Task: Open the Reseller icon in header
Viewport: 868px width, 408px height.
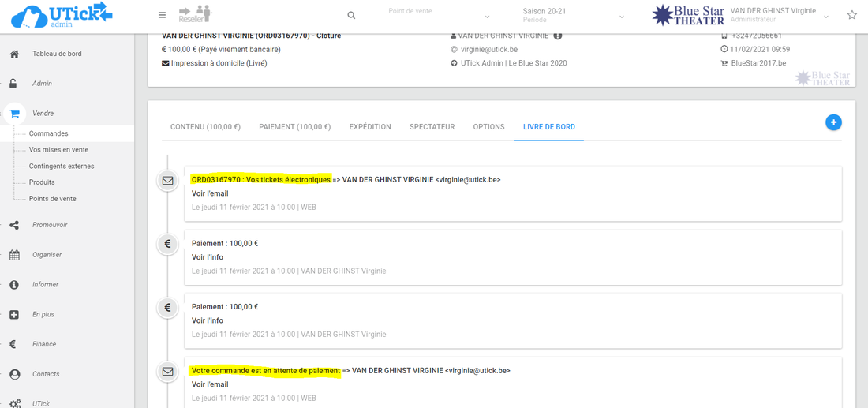Action: point(195,14)
